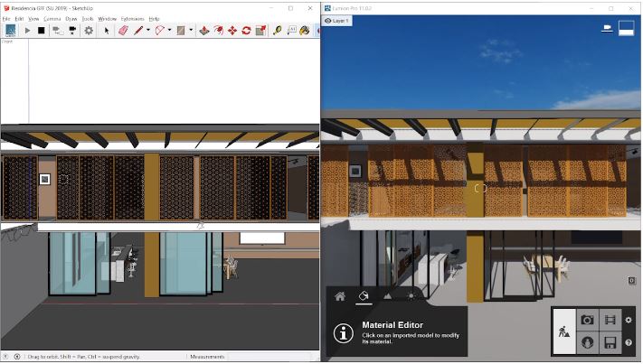Open Lumion settings gear icon
The image size is (643, 364).
[x=629, y=320]
